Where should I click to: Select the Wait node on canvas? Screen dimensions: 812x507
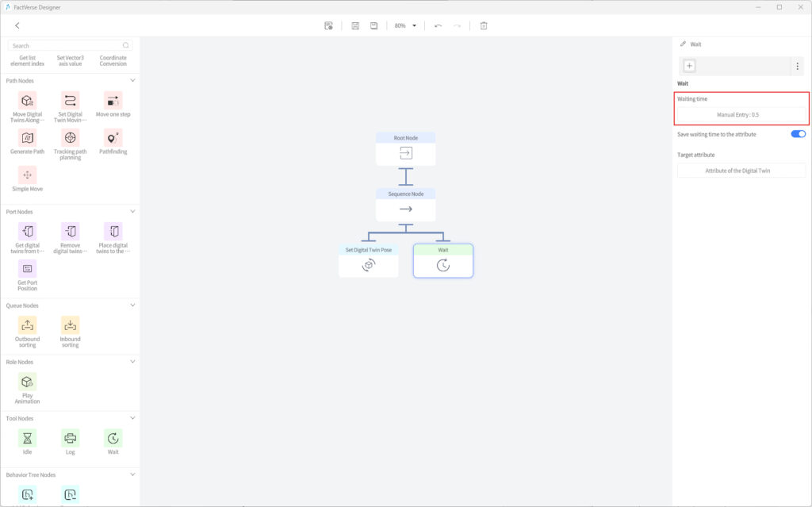click(442, 261)
